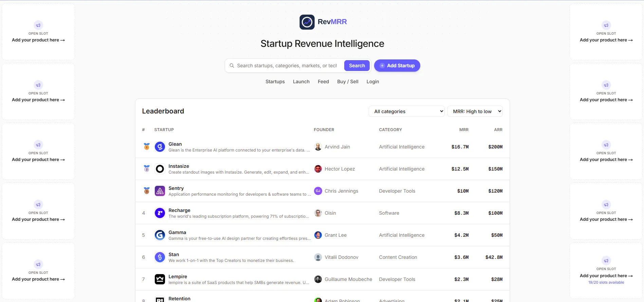Click the Login nav link

pos(373,82)
